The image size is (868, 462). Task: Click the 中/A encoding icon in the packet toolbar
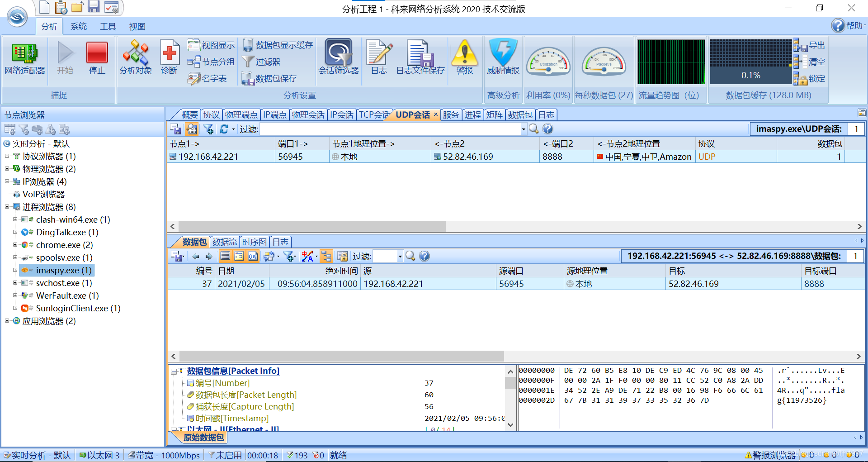click(307, 257)
